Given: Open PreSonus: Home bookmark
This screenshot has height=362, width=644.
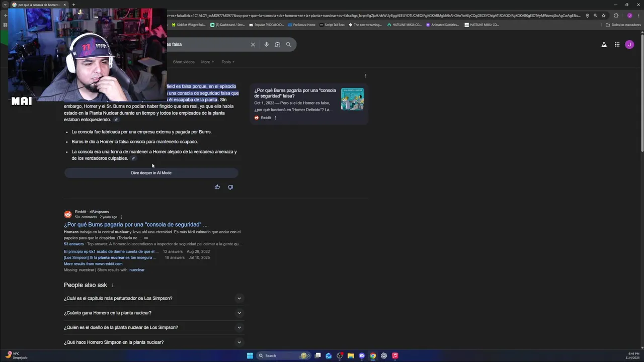Looking at the screenshot, I should click(x=301, y=25).
